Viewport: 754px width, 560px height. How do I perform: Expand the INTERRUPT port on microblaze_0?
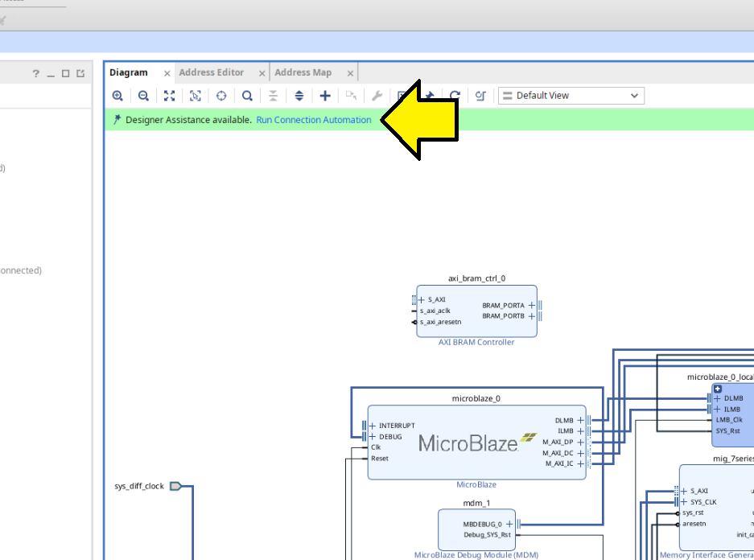pos(373,426)
